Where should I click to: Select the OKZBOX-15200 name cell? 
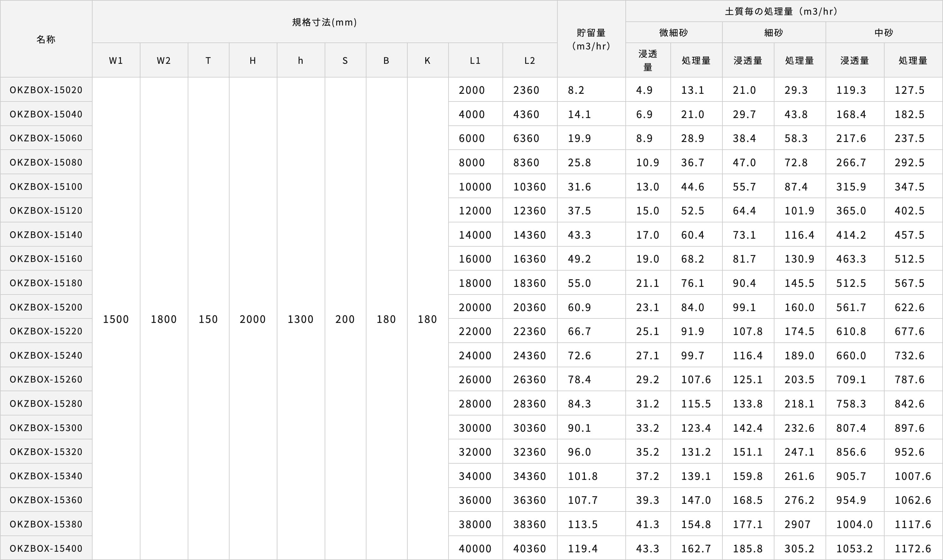pos(46,307)
